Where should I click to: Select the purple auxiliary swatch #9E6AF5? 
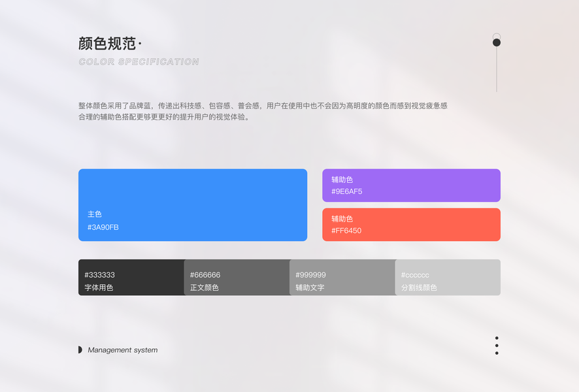411,186
